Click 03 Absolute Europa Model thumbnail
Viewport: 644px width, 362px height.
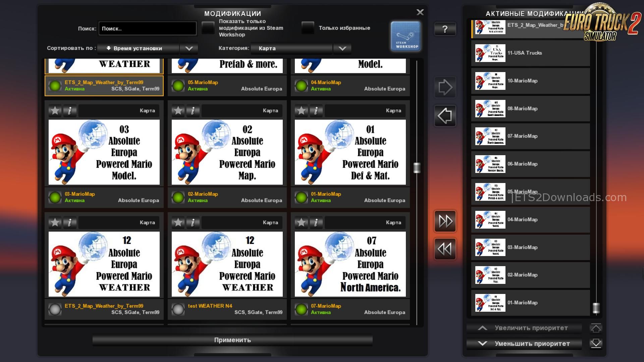(x=104, y=152)
